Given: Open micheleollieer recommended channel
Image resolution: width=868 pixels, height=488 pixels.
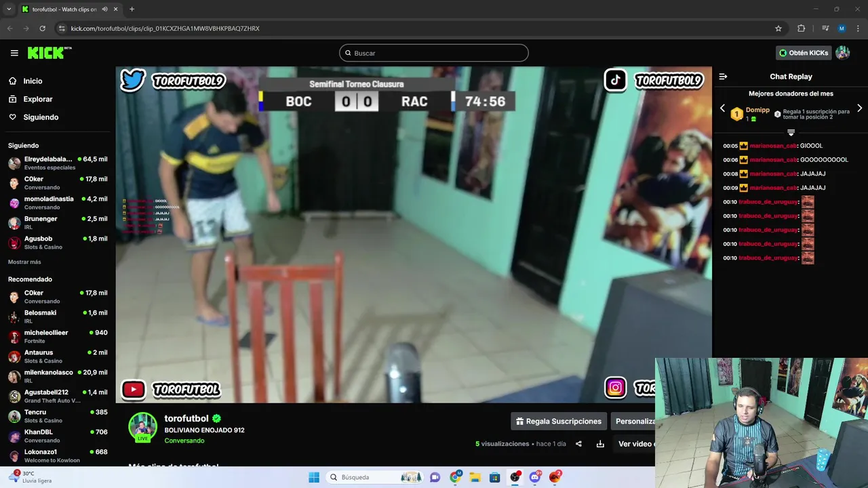Looking at the screenshot, I should [x=58, y=336].
